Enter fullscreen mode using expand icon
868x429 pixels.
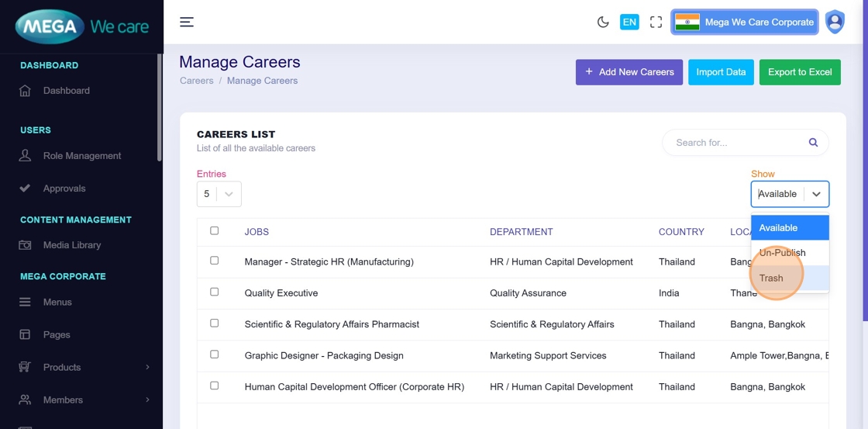656,22
